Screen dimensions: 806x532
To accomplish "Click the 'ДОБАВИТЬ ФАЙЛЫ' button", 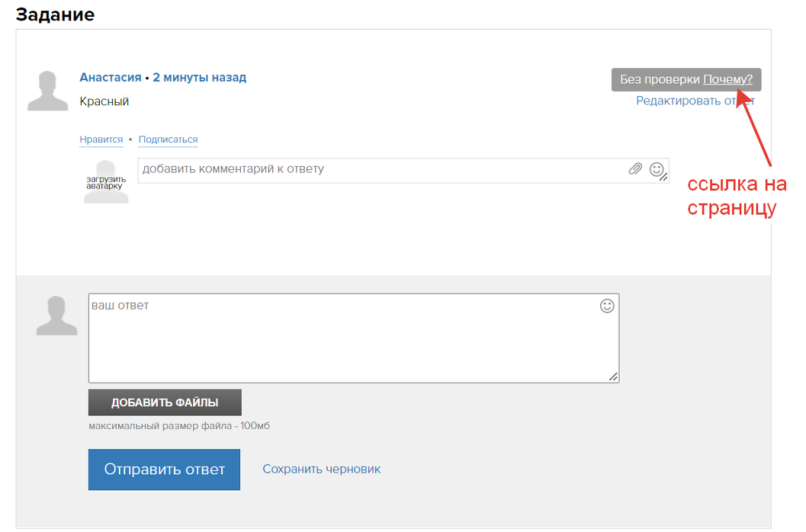I will coord(165,402).
